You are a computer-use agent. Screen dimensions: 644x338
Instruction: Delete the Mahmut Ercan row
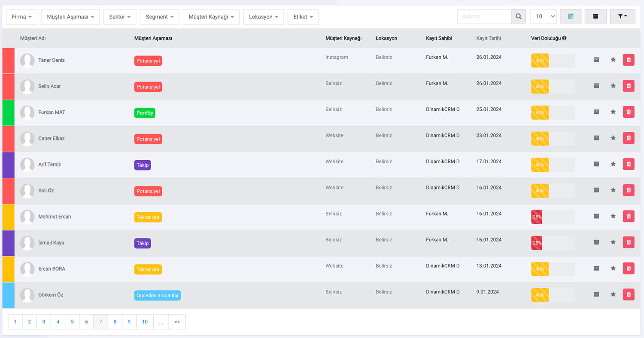pyautogui.click(x=629, y=216)
